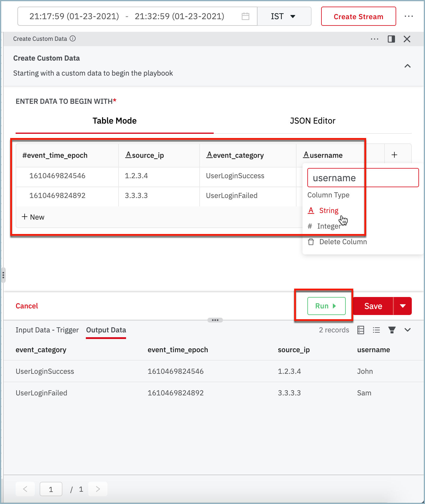Open the panel header ellipsis menu

(x=374, y=39)
